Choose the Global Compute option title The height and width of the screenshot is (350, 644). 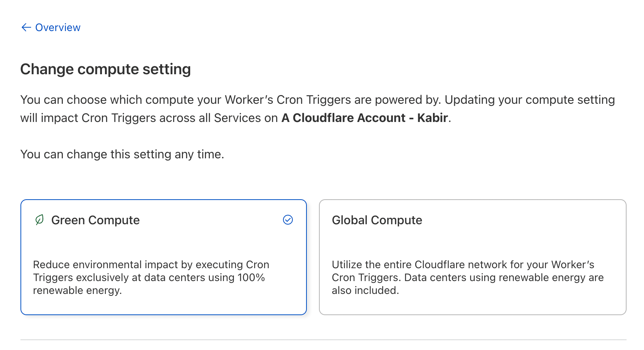pyautogui.click(x=377, y=220)
